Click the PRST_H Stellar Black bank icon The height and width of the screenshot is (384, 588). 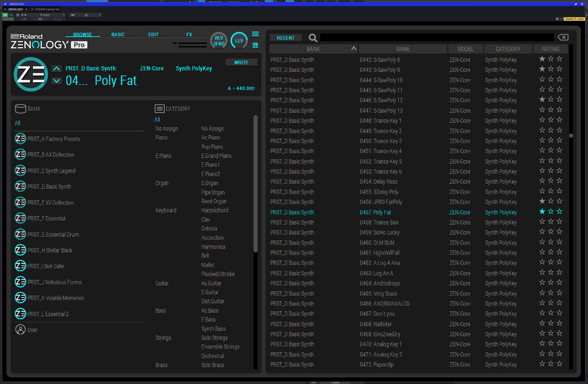click(20, 250)
